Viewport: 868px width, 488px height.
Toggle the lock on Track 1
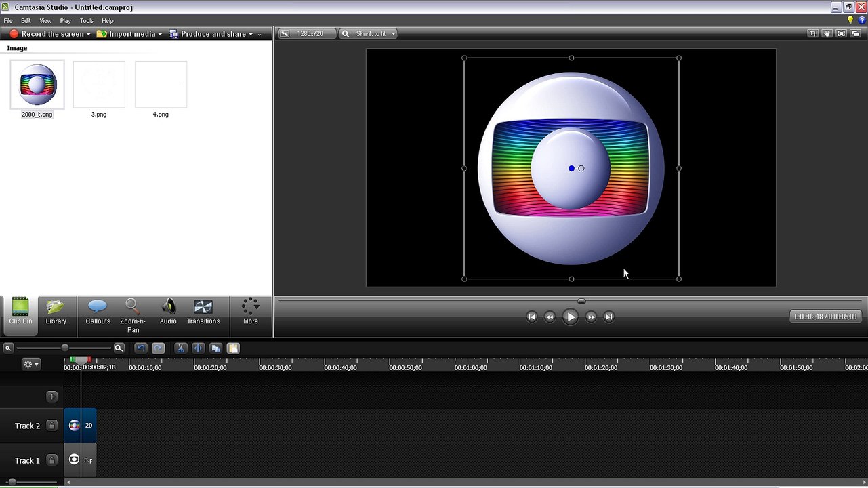[51, 460]
